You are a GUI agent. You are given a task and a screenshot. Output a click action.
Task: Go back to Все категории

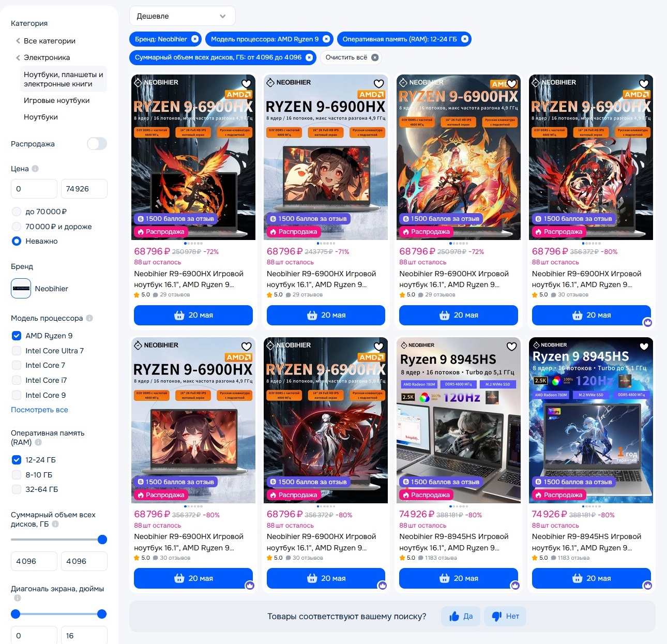pos(50,41)
